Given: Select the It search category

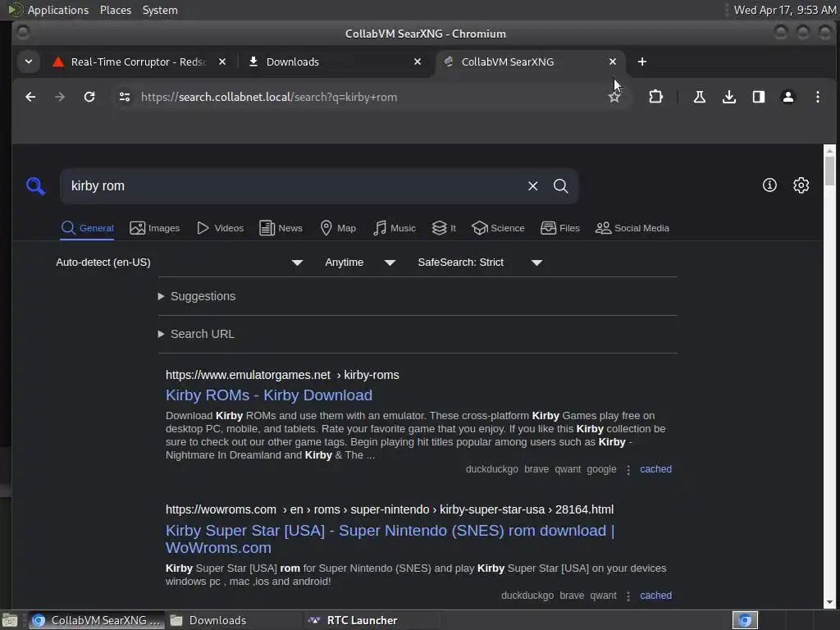Looking at the screenshot, I should tap(444, 228).
